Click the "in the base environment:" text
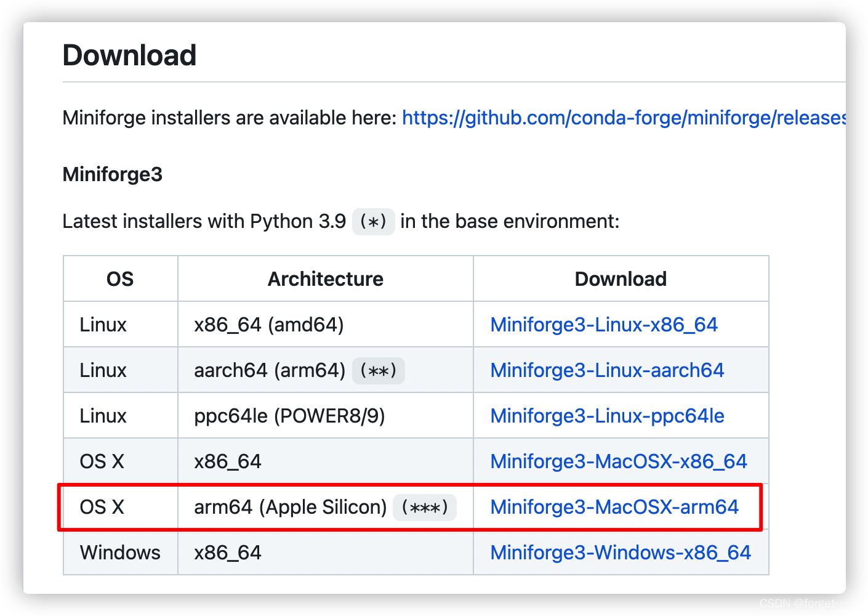868x616 pixels. tap(510, 221)
